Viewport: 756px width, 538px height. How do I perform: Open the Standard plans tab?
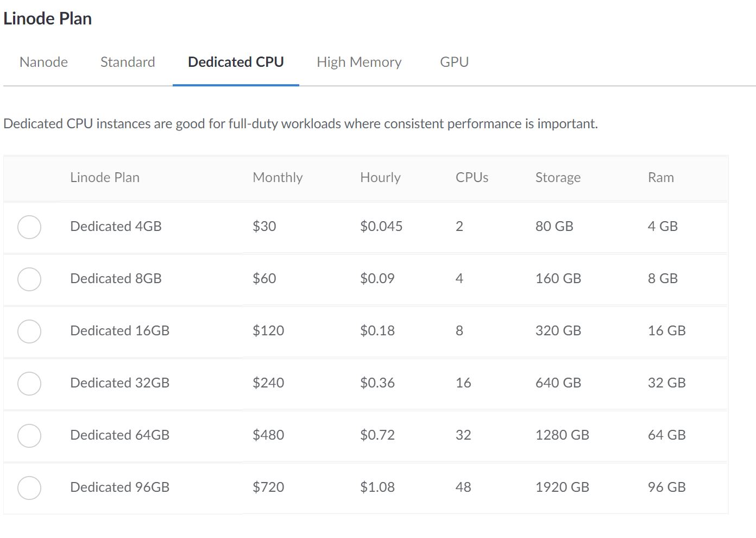click(x=128, y=62)
